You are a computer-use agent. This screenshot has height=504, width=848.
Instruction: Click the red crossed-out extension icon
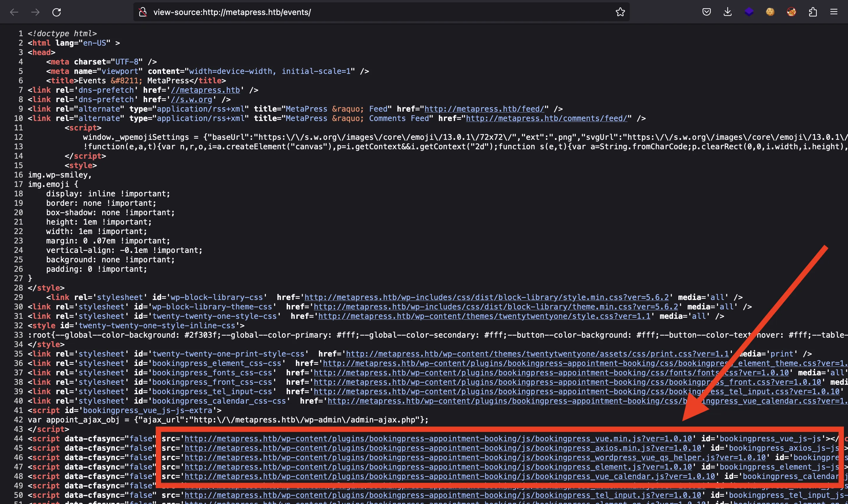[791, 12]
